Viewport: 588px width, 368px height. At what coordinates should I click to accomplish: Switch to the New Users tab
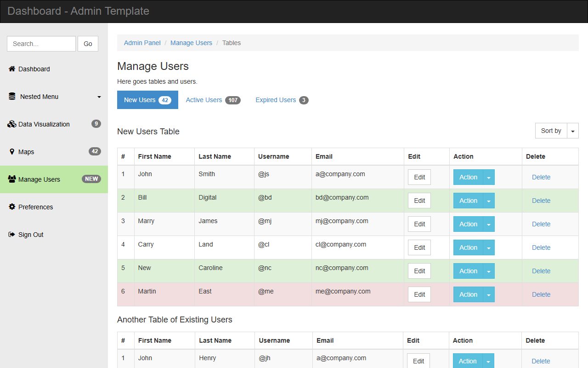coord(147,100)
